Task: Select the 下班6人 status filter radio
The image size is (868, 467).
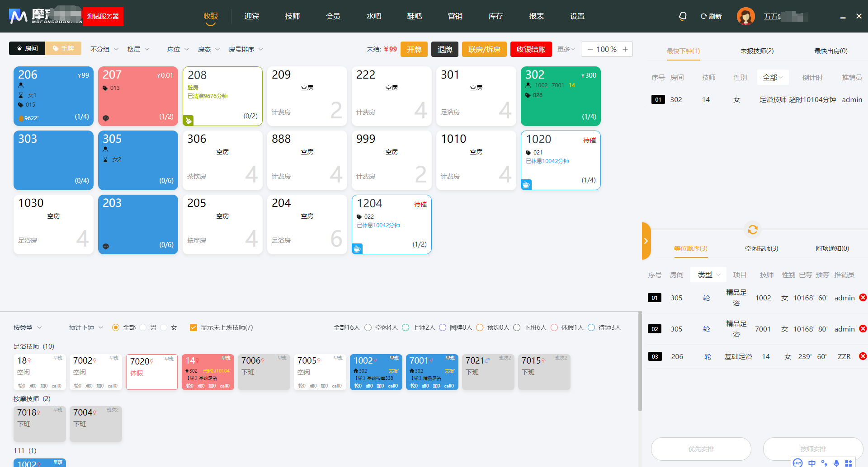Action: [x=517, y=327]
